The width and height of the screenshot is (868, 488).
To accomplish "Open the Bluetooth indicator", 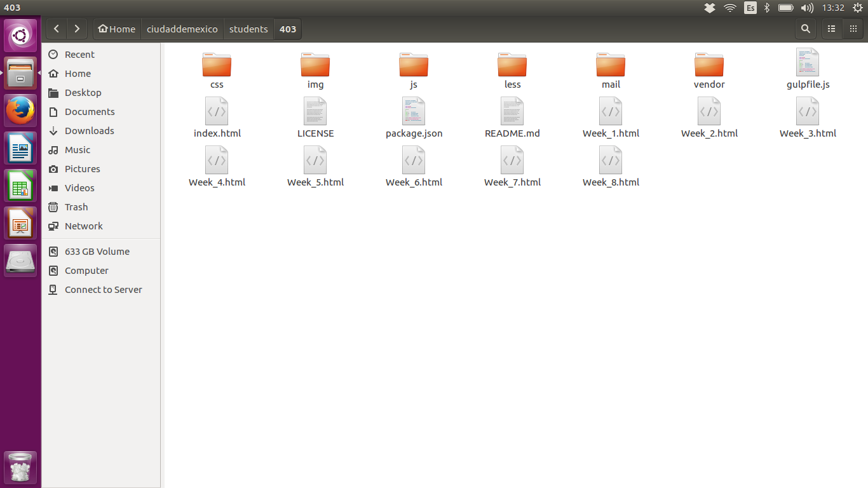I will [767, 8].
